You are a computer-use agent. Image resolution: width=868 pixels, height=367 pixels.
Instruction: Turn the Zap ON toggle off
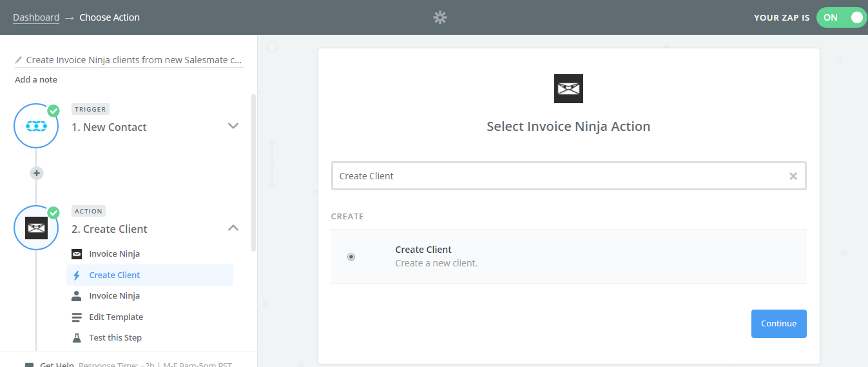pos(842,17)
